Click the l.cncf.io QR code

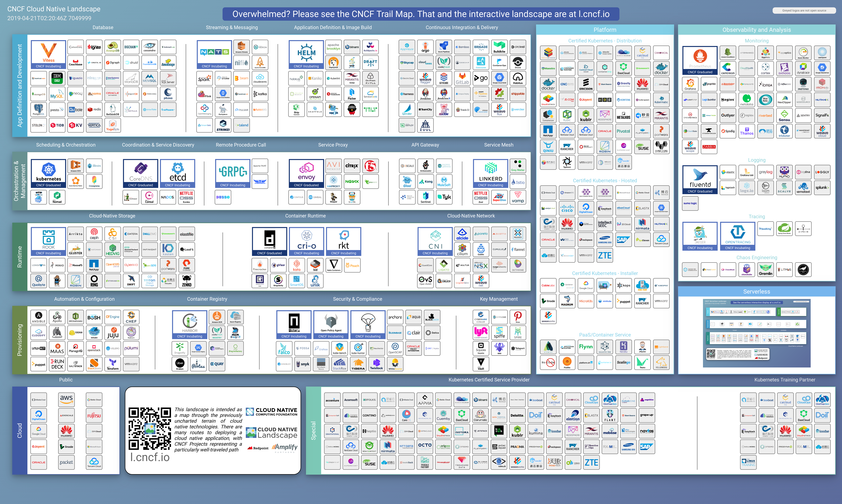(x=150, y=429)
